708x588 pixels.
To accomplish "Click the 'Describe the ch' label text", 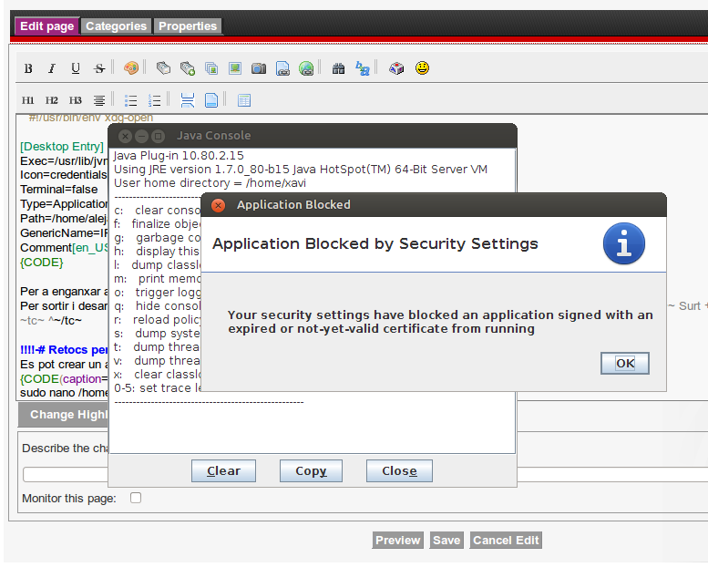I will [x=65, y=449].
